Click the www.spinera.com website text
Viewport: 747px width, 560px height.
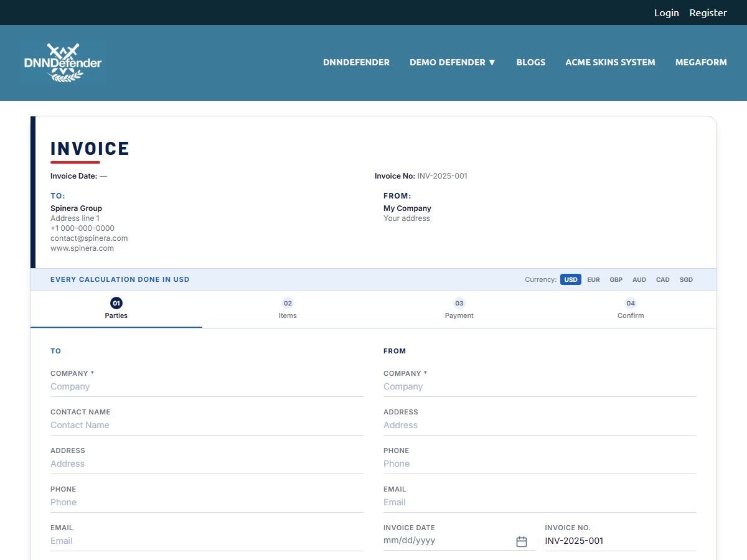82,248
